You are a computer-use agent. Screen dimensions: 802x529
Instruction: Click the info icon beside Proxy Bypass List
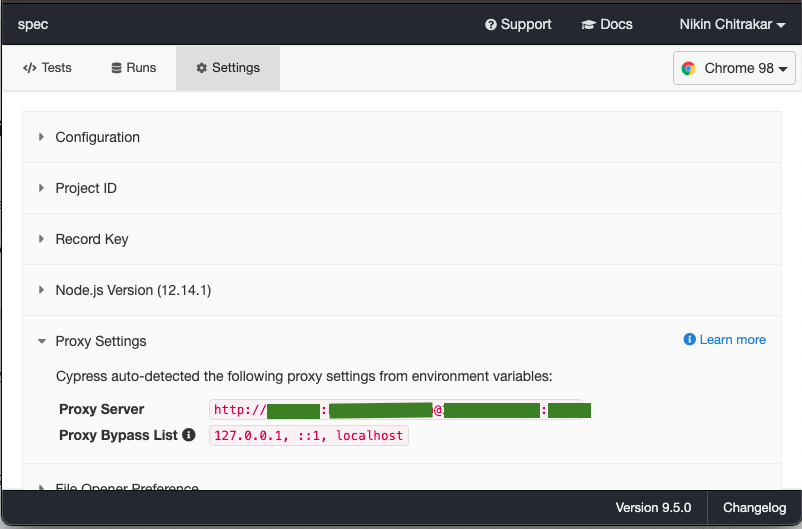tap(189, 435)
